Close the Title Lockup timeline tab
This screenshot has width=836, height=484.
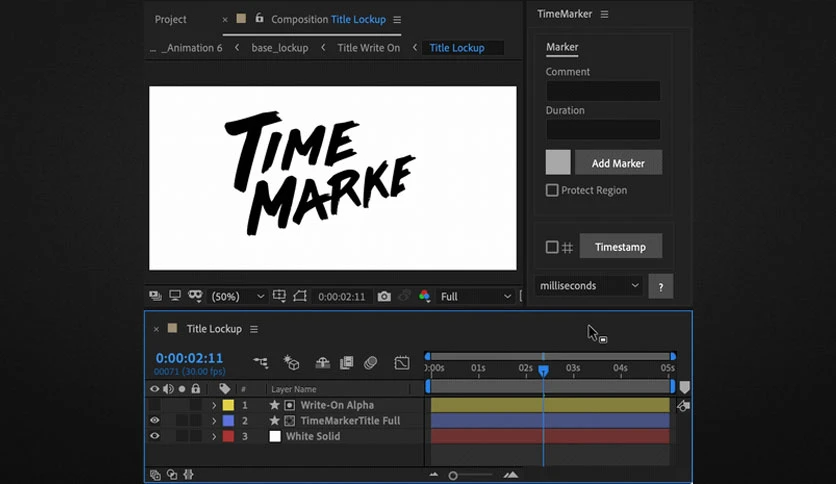click(x=156, y=329)
